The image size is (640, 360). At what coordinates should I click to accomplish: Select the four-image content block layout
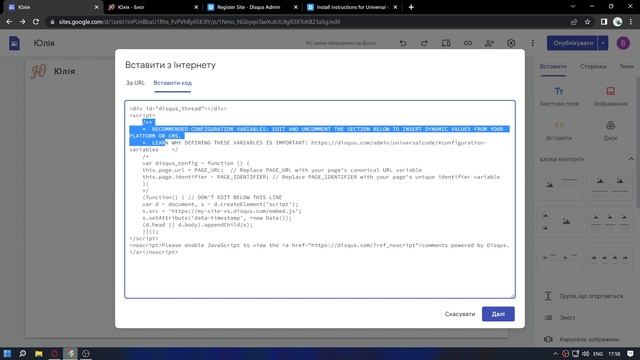610,258
